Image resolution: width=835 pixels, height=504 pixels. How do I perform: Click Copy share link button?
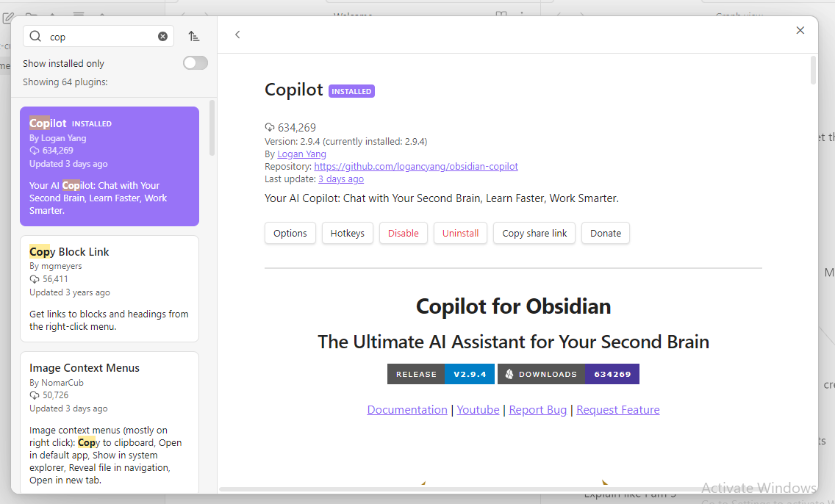pos(534,233)
